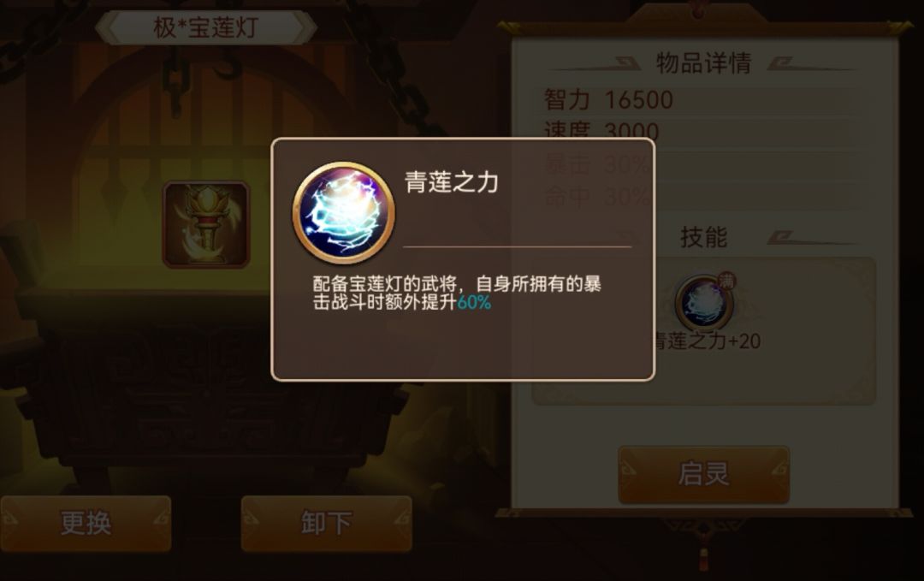Click the skill description text 配备宝莲灯的武将

pyautogui.click(x=385, y=284)
